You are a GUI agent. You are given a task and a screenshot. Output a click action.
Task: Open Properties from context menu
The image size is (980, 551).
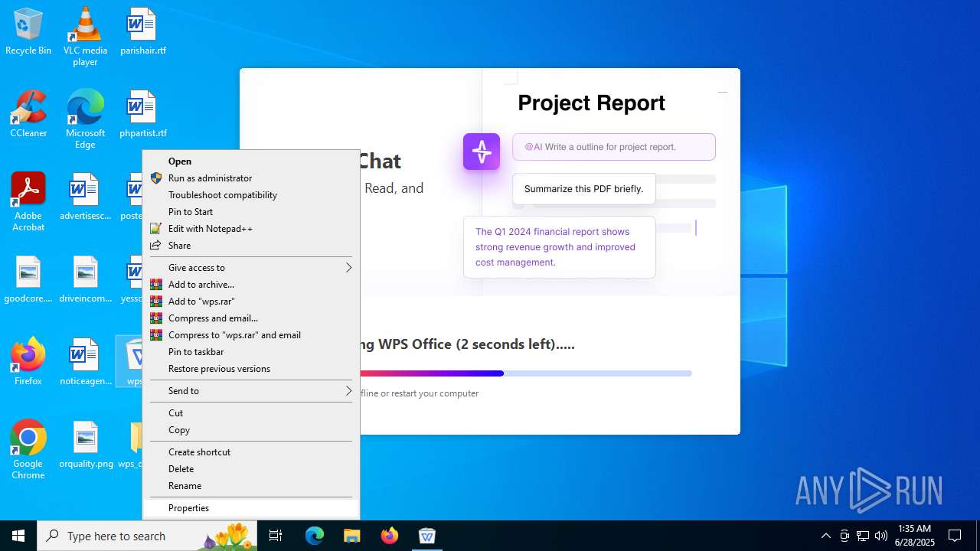pyautogui.click(x=251, y=507)
